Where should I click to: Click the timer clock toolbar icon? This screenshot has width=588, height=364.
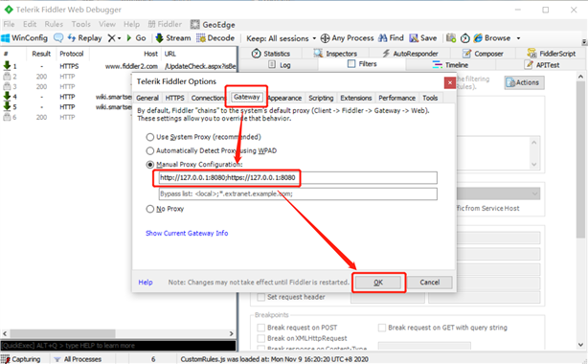pyautogui.click(x=465, y=38)
